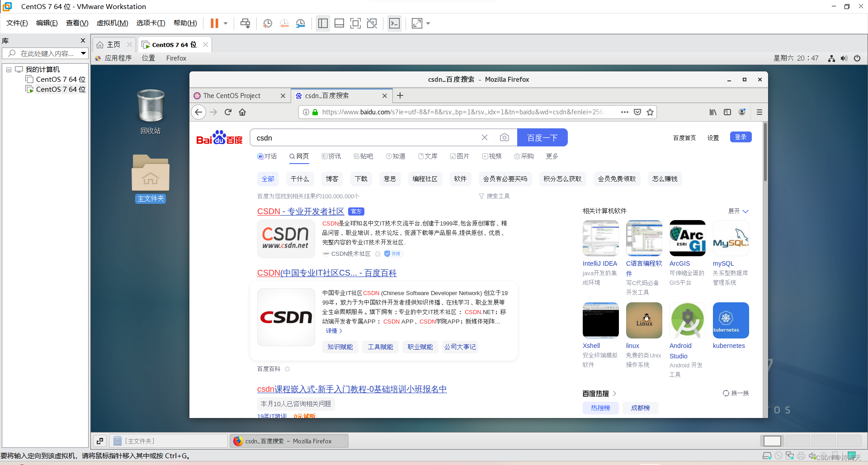
Task: Select the 资讯 search category
Action: point(331,156)
